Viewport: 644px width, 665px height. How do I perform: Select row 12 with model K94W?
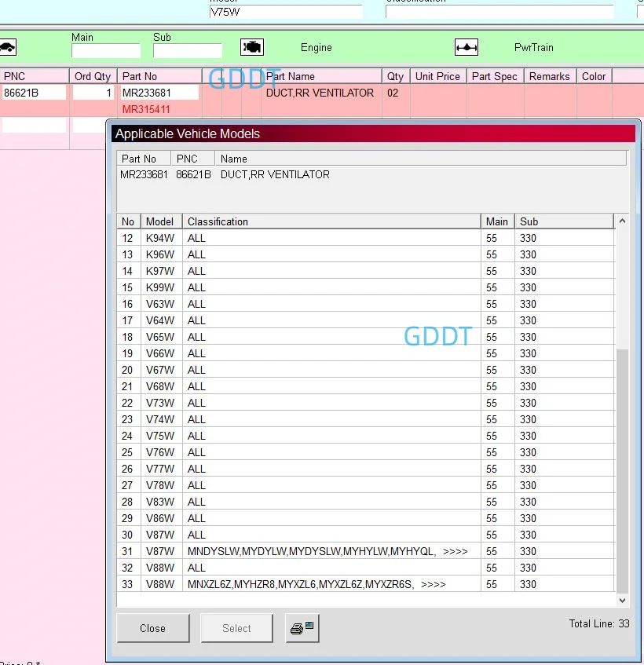[x=366, y=238]
